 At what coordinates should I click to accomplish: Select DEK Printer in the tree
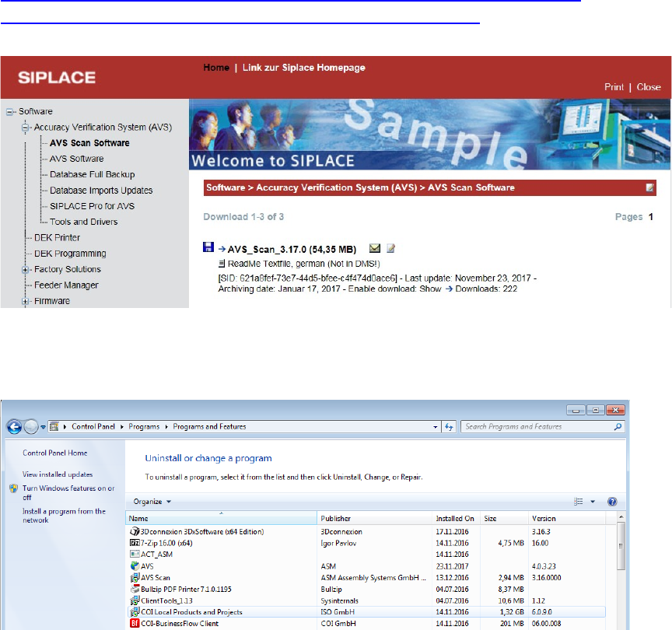(57, 238)
